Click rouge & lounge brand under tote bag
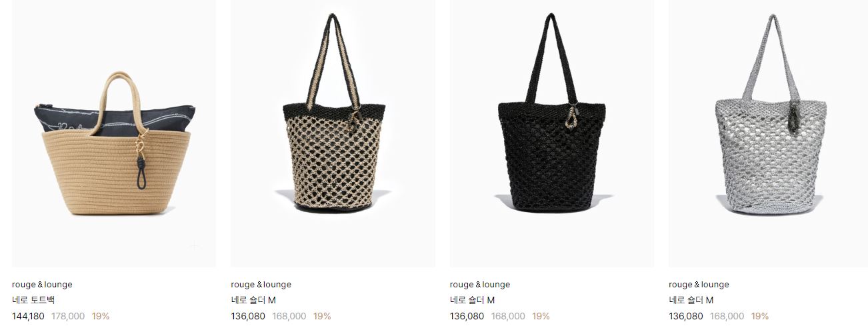 click(42, 285)
